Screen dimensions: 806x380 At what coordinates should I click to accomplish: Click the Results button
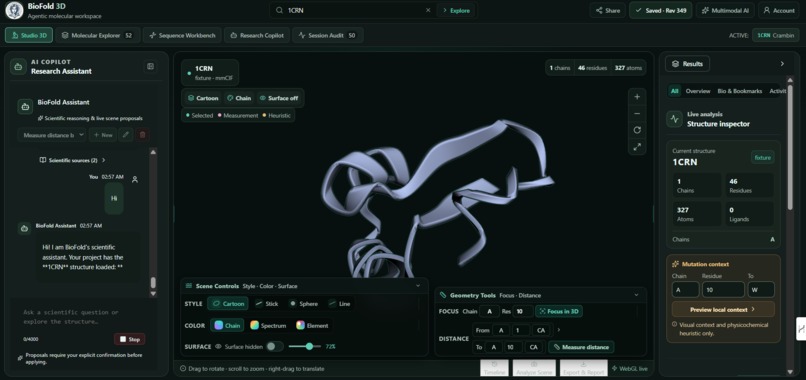pyautogui.click(x=687, y=64)
